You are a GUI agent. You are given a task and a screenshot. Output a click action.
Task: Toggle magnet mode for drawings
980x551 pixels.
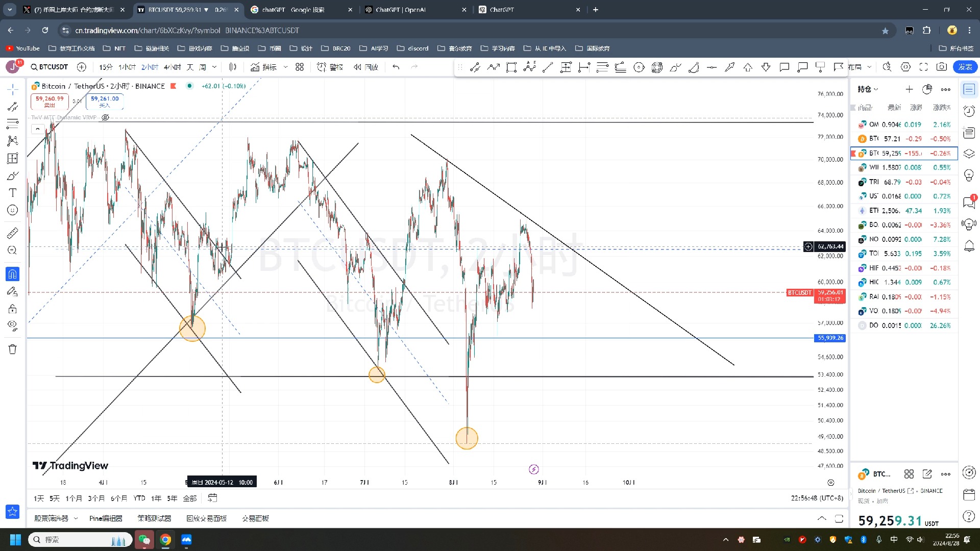[13, 274]
